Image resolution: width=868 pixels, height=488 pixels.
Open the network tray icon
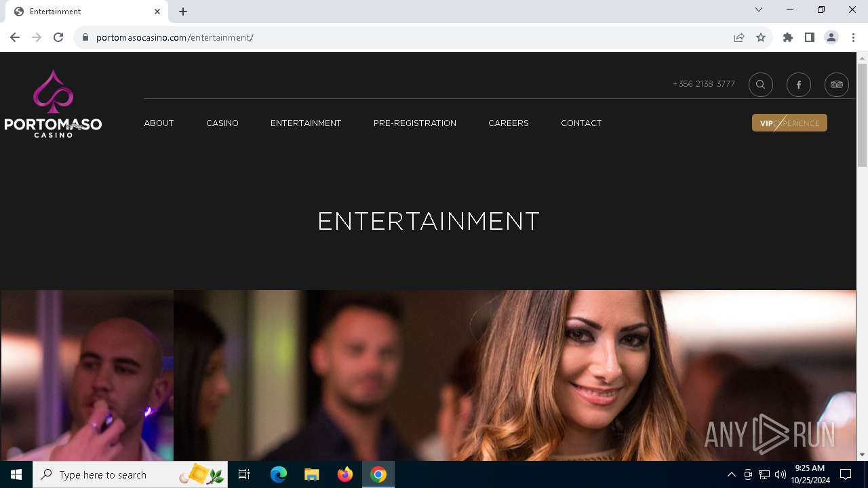(x=764, y=474)
